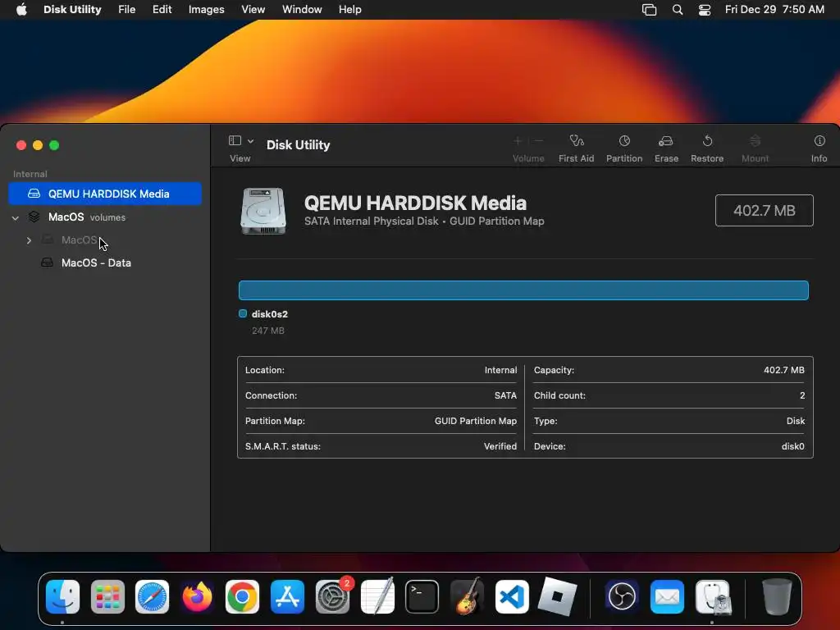
Task: Select the dimmed MacOS volume row
Action: click(105, 240)
